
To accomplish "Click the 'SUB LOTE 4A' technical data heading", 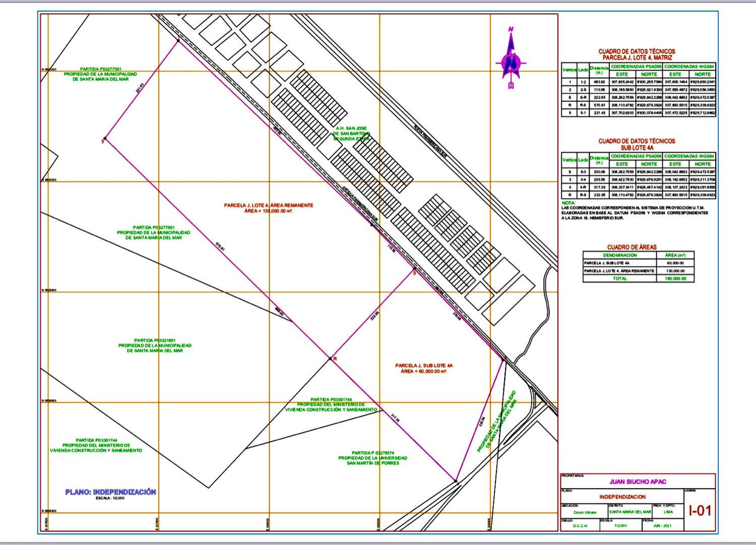I will [637, 148].
